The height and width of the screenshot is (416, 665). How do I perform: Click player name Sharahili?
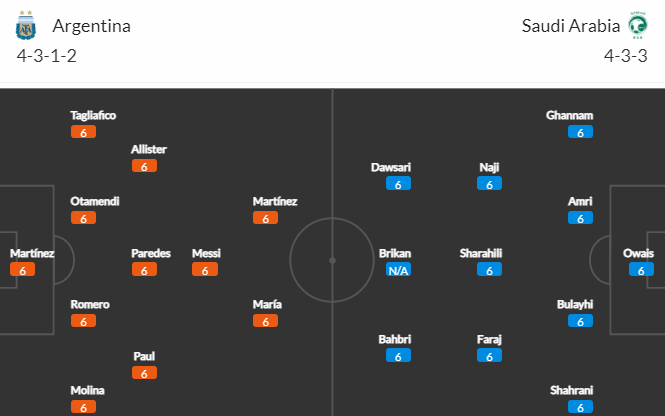(481, 253)
